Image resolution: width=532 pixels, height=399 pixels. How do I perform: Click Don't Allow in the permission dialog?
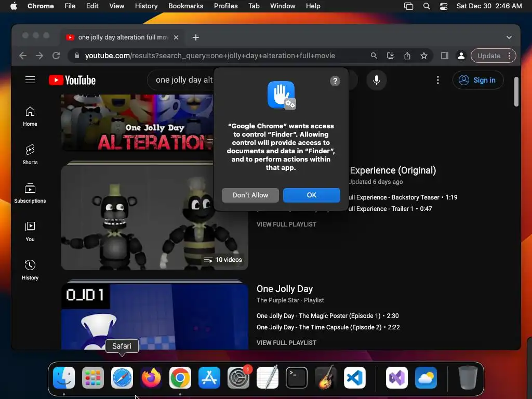click(250, 195)
